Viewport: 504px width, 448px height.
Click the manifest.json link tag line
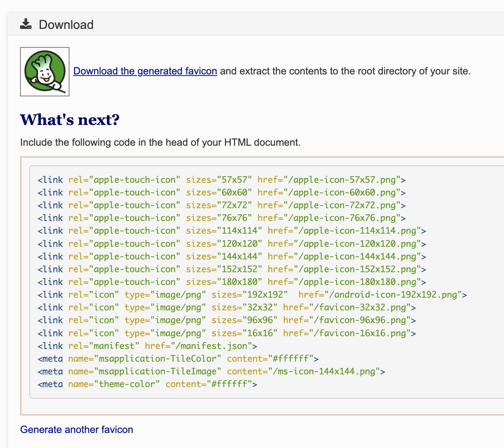click(x=147, y=346)
